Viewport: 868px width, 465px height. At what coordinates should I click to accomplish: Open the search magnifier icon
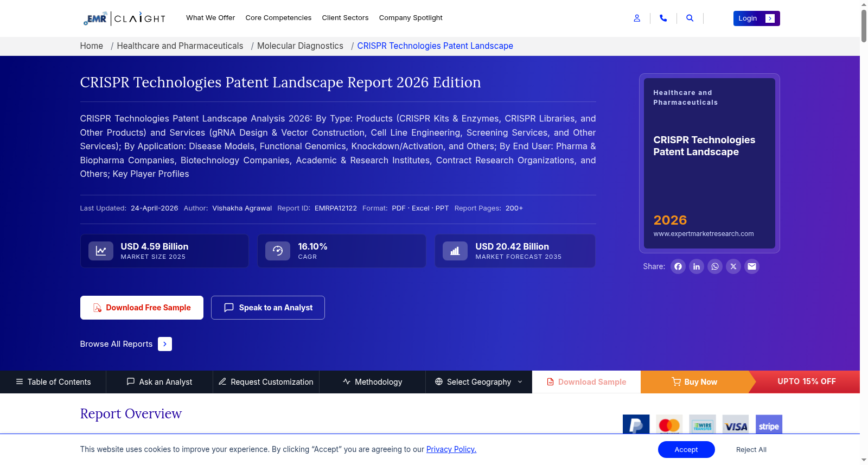(690, 18)
